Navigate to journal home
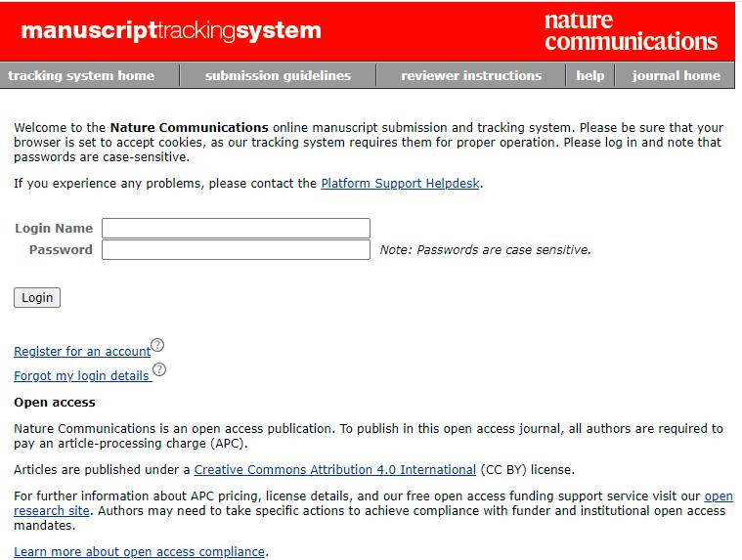Viewport: 742px width, 560px height. coord(676,75)
